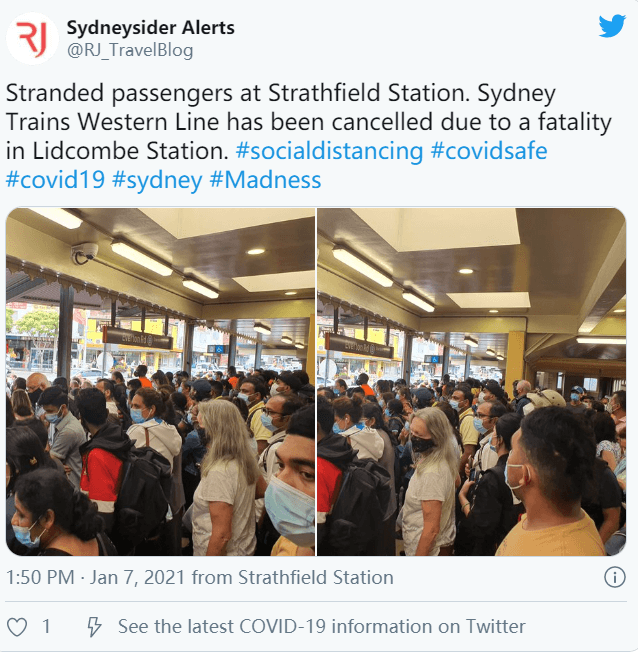Visit the @RJ_TravelBlog handle
The height and width of the screenshot is (653, 638).
(x=130, y=50)
